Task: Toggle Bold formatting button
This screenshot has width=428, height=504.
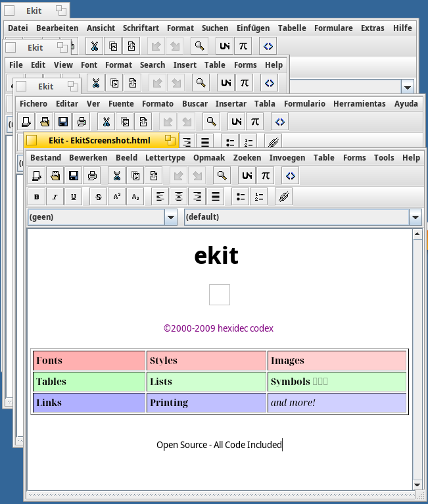Action: (37, 197)
